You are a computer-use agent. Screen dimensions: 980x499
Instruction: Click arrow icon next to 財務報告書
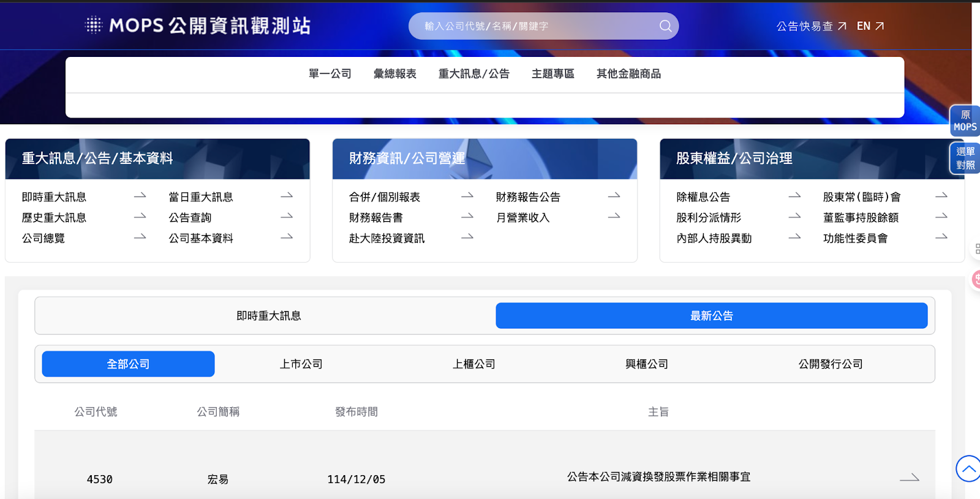point(467,216)
